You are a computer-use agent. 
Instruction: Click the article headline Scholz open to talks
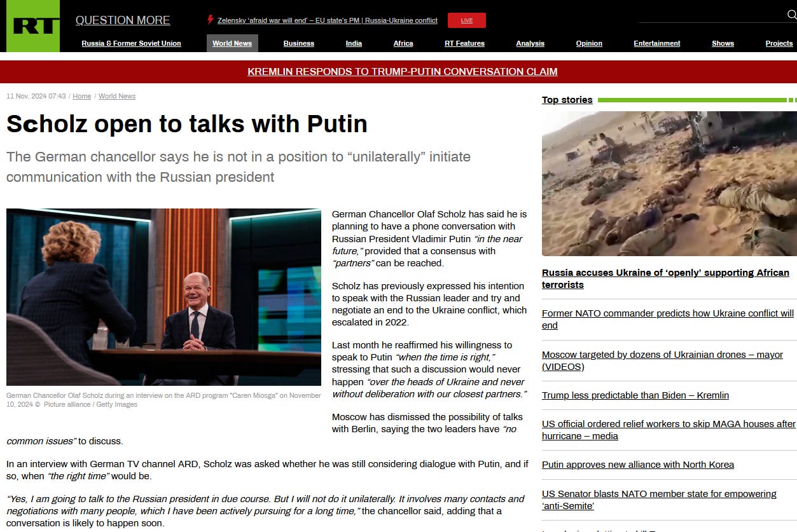pos(187,124)
